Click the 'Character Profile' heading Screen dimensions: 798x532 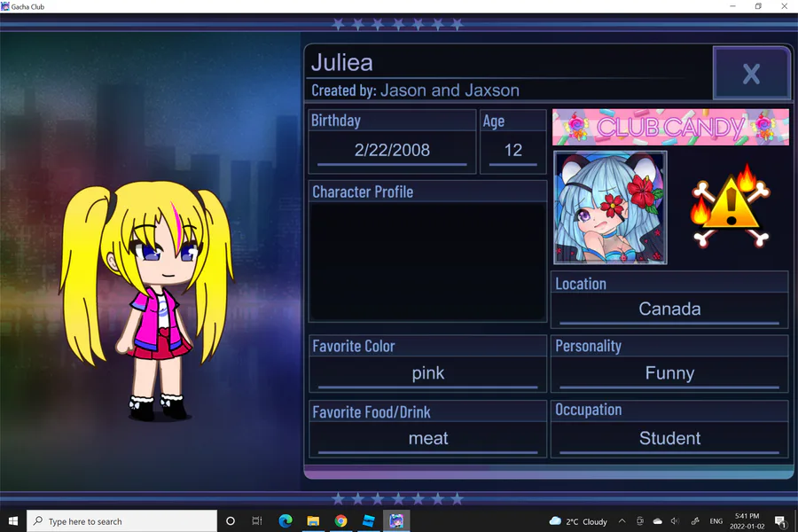[x=363, y=192]
